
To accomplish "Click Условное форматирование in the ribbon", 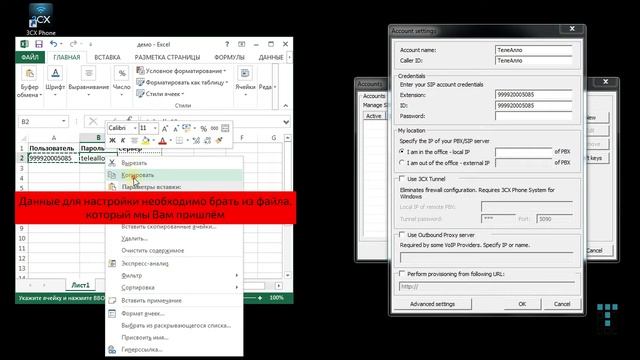I will 181,71.
